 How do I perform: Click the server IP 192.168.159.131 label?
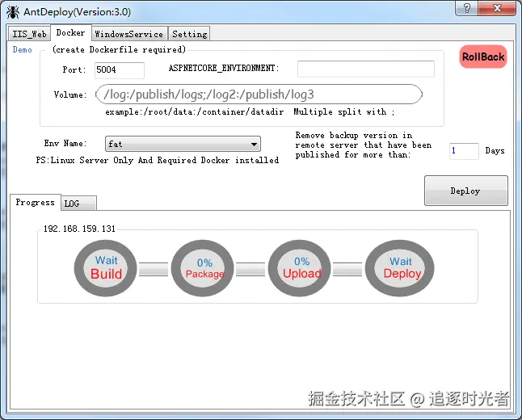(x=79, y=229)
